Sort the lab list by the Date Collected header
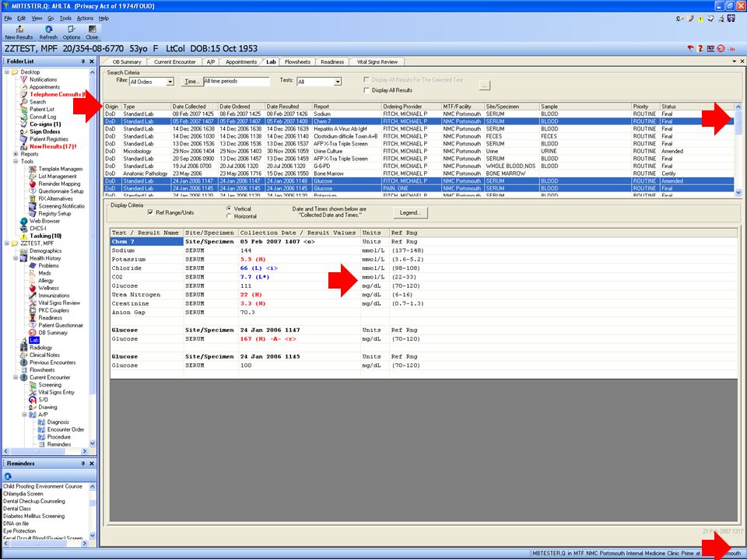 [x=195, y=107]
